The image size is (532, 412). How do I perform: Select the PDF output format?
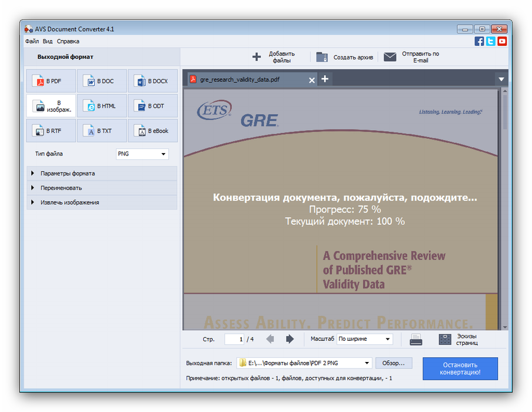[51, 81]
